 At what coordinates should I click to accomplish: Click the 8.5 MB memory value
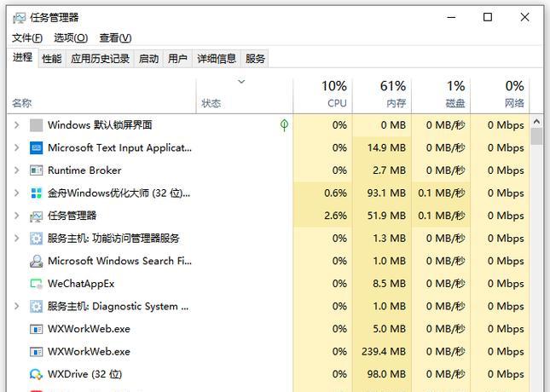(389, 284)
